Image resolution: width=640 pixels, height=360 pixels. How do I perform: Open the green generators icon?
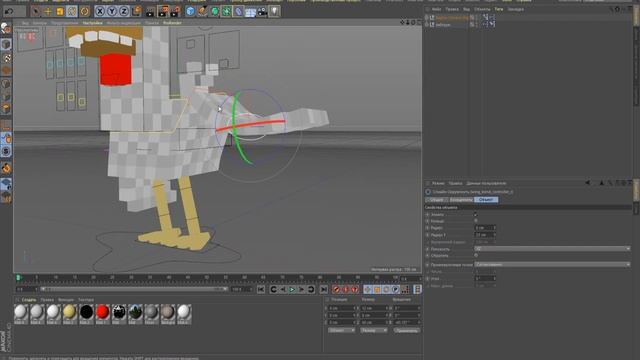215,11
